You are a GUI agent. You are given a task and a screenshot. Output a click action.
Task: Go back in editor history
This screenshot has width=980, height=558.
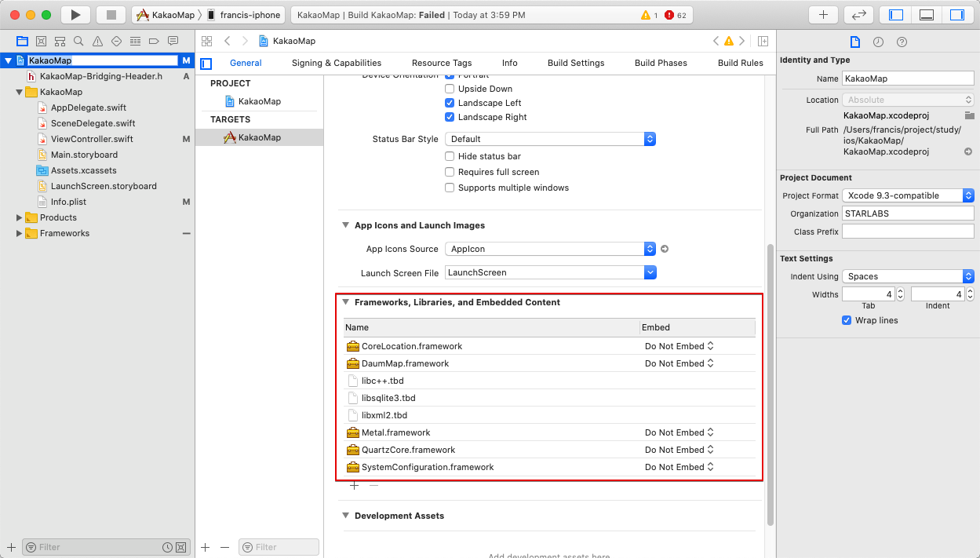coord(227,41)
